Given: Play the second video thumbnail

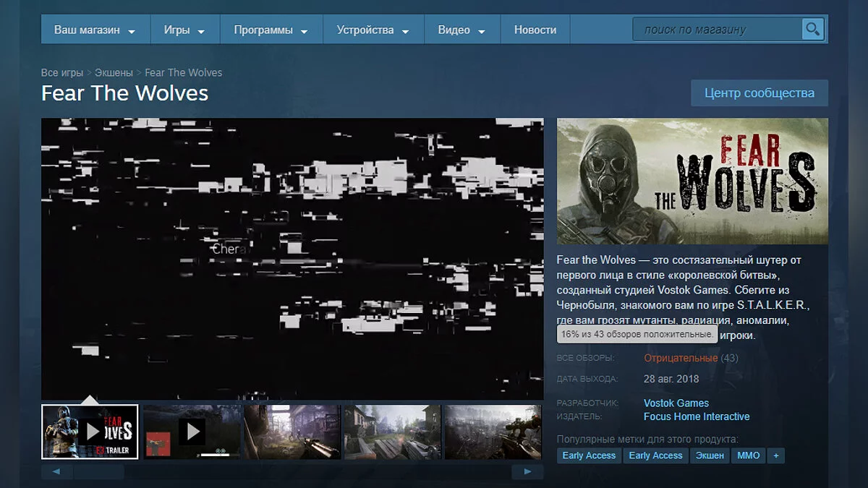Looking at the screenshot, I should (191, 432).
